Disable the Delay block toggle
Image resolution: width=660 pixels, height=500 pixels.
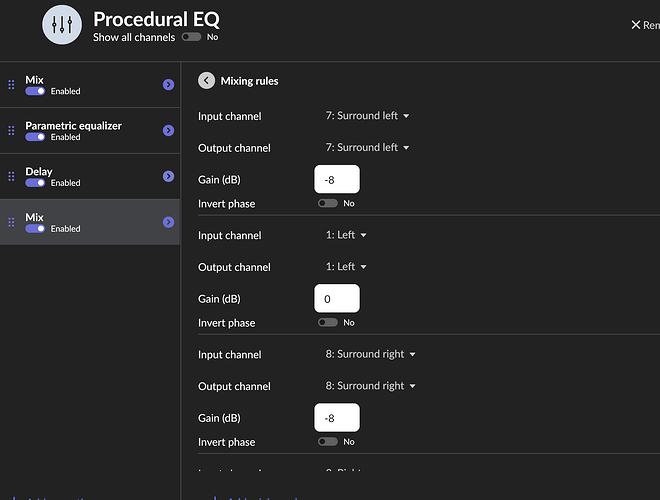pos(35,183)
